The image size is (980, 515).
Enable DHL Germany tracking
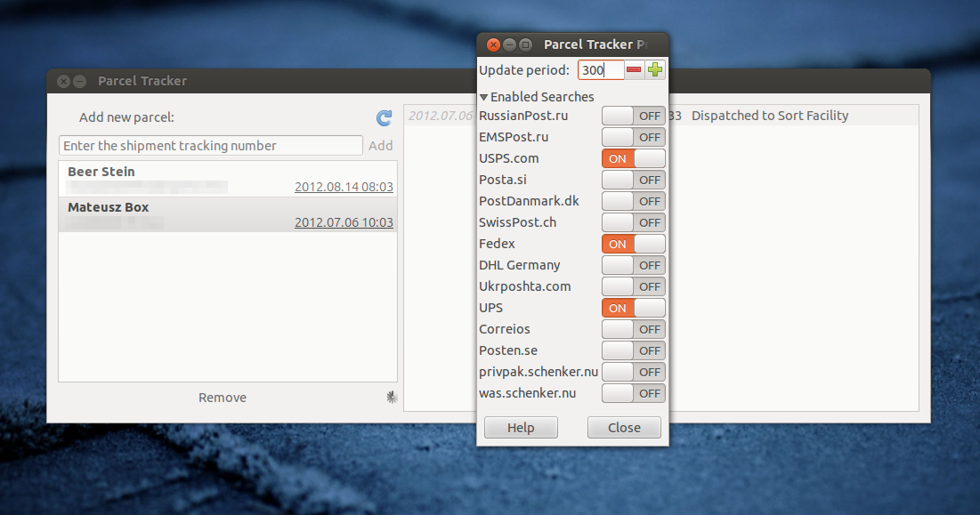point(633,265)
